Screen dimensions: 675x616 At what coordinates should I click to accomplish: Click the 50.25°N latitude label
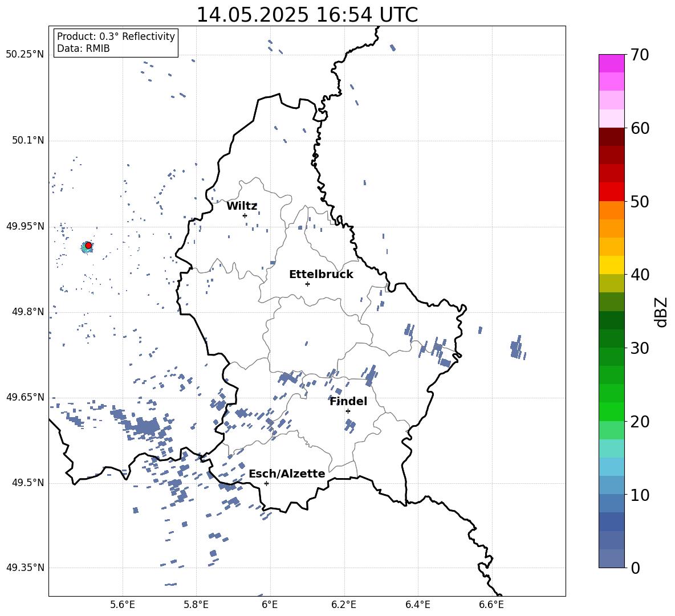[25, 55]
